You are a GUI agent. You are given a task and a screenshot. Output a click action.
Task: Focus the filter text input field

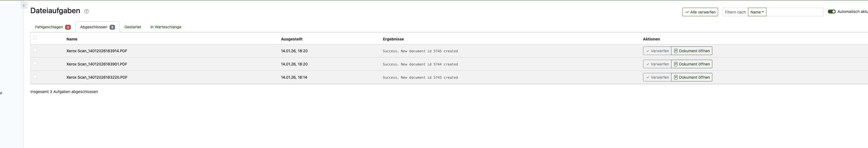click(794, 12)
